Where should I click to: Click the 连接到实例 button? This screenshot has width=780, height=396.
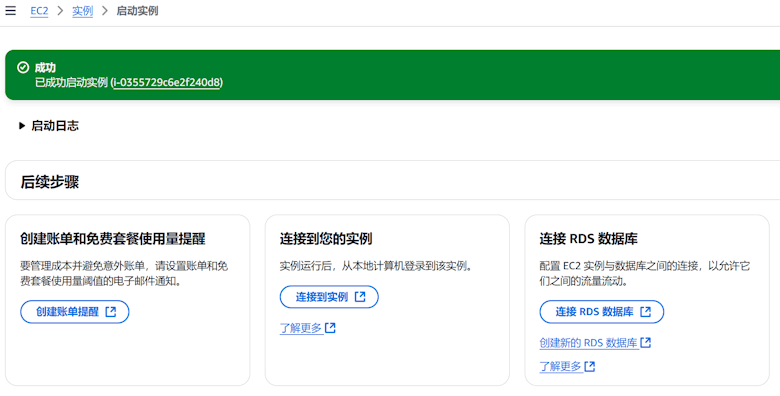click(329, 297)
